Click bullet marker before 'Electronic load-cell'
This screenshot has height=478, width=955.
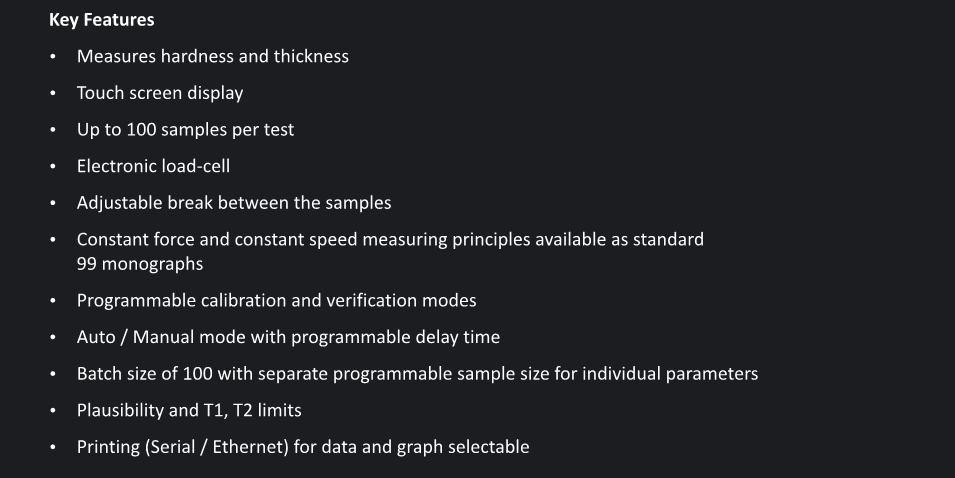pos(53,167)
